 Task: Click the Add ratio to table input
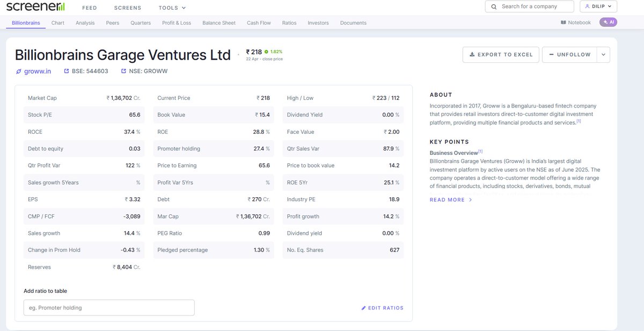click(x=109, y=307)
